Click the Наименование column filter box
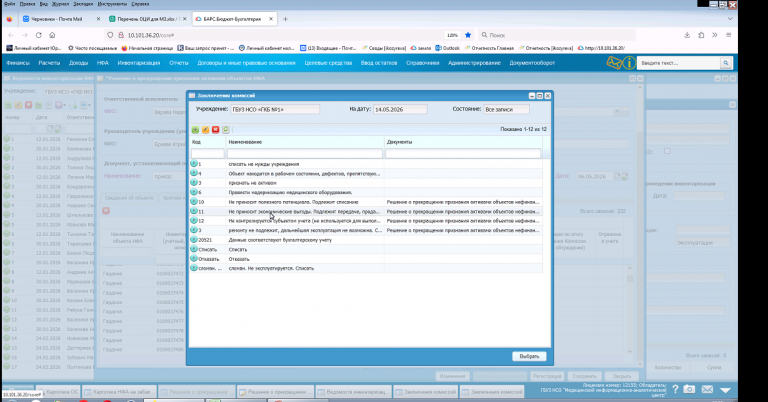Screen dimensions: 768x402 click(x=305, y=154)
